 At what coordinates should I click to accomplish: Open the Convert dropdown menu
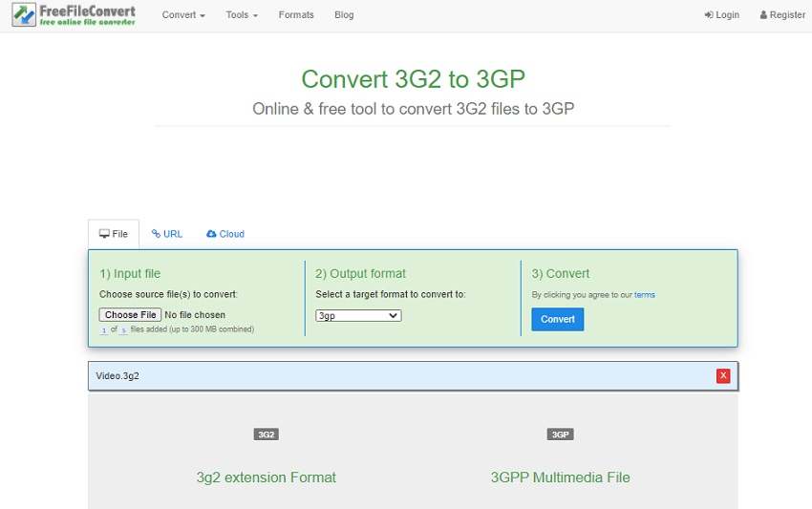coord(183,15)
